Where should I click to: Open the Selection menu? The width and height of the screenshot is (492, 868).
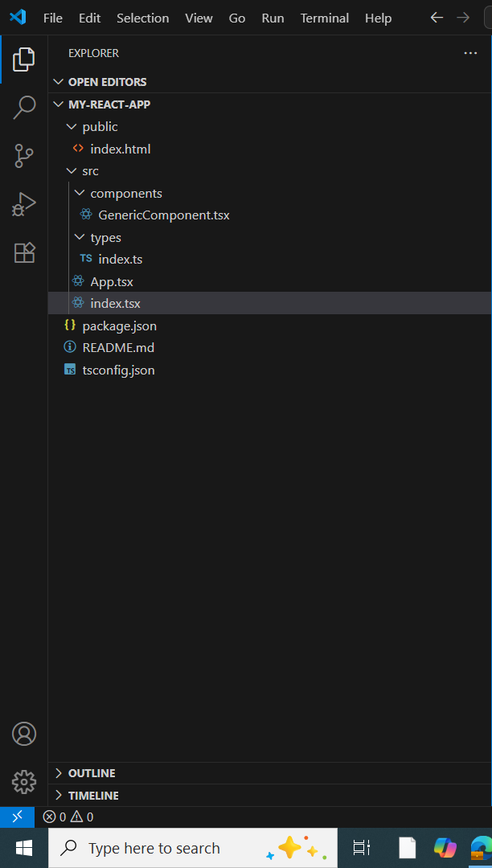pyautogui.click(x=142, y=18)
